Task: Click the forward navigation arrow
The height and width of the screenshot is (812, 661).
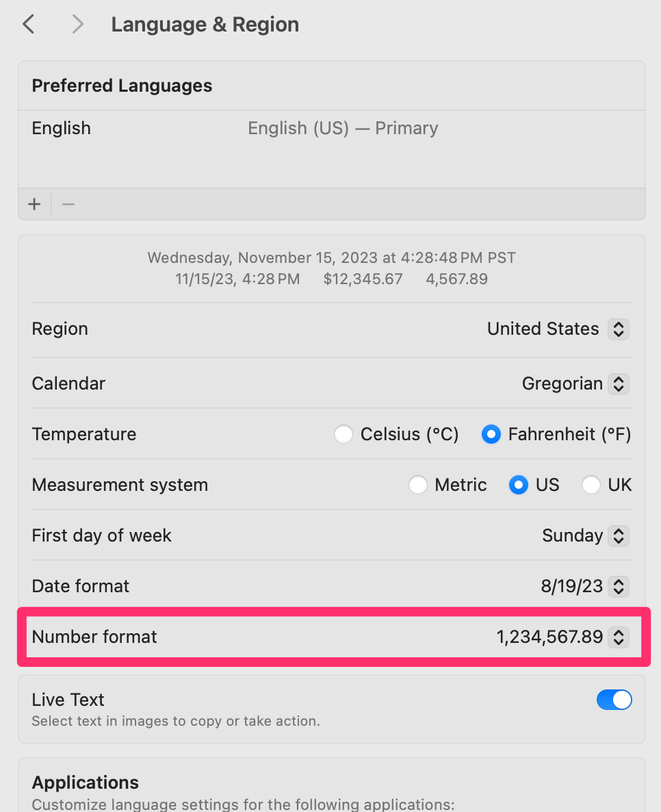Action: [x=77, y=24]
